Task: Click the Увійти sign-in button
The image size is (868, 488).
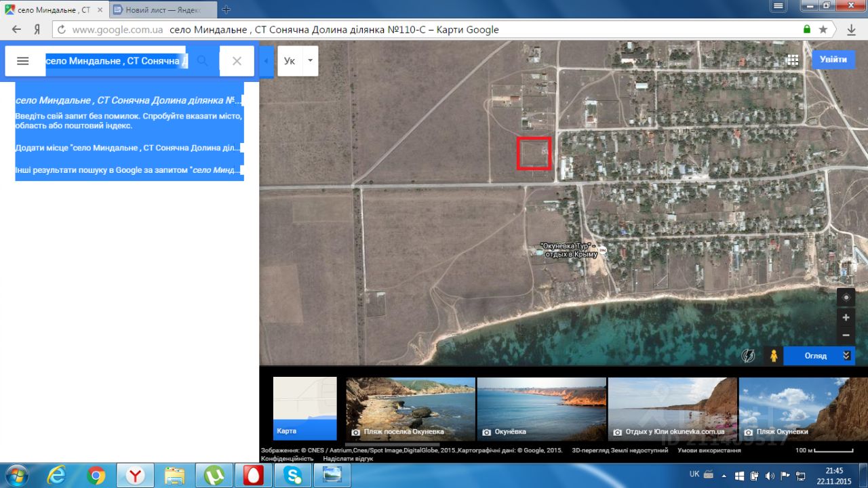Action: coord(833,60)
